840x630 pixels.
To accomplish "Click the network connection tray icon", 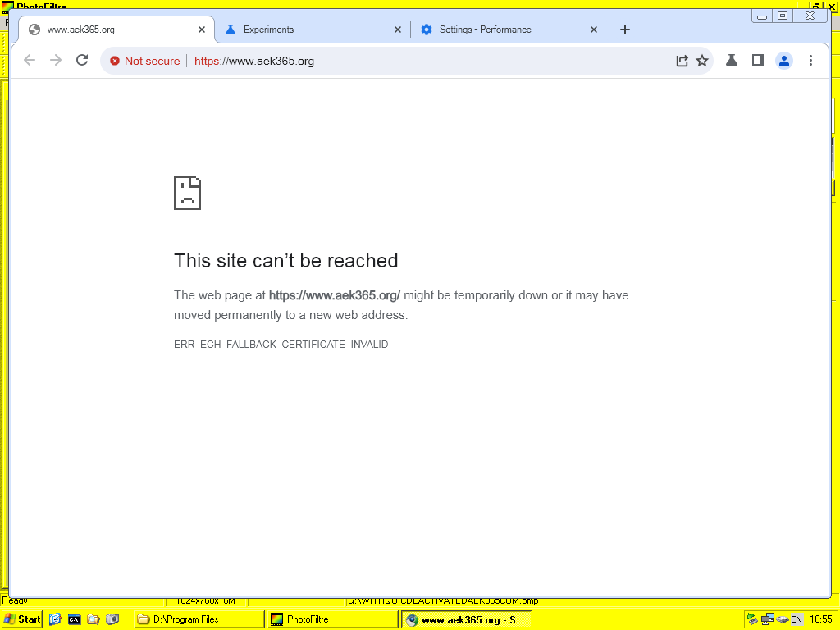I will click(767, 619).
